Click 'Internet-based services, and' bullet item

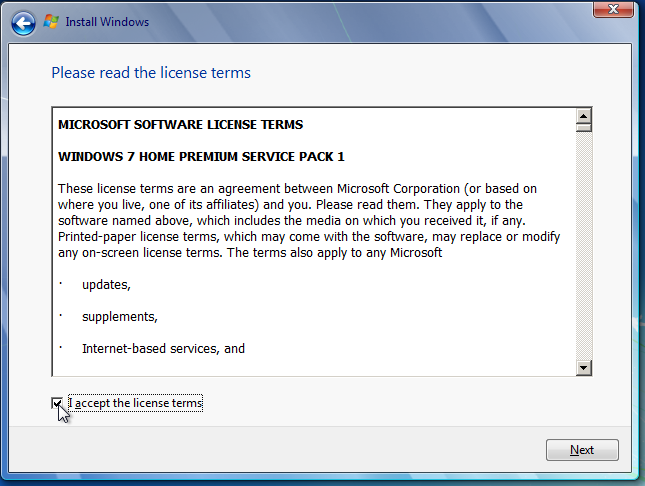163,349
